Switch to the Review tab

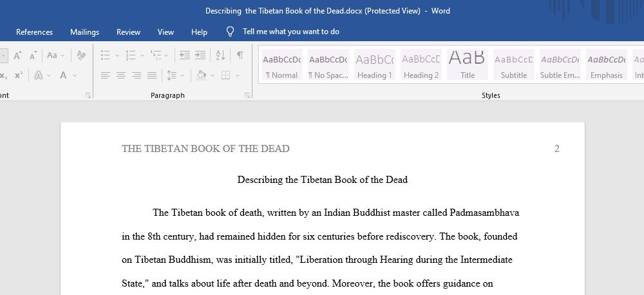click(128, 32)
